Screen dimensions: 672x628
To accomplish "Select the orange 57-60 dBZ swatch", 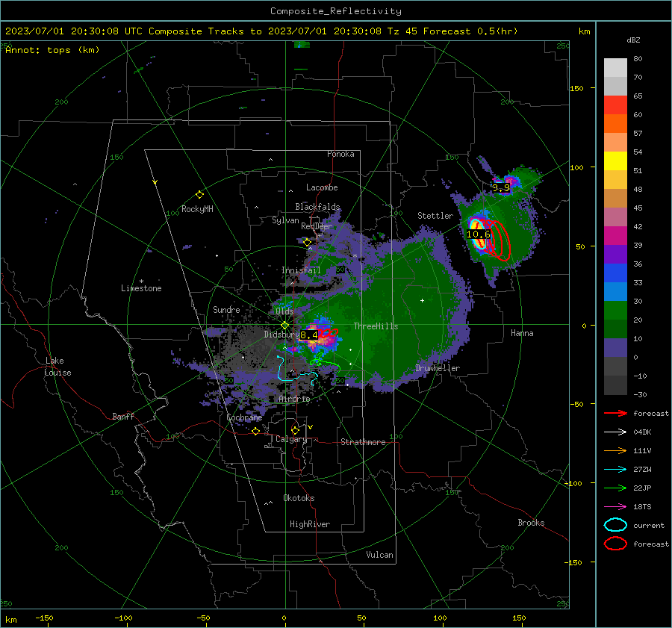I will pyautogui.click(x=615, y=123).
